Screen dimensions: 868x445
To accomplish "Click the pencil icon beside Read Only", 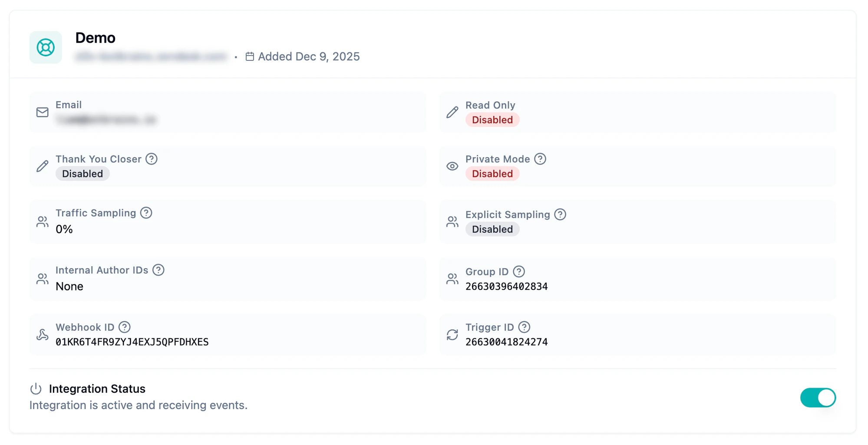I will [x=452, y=112].
